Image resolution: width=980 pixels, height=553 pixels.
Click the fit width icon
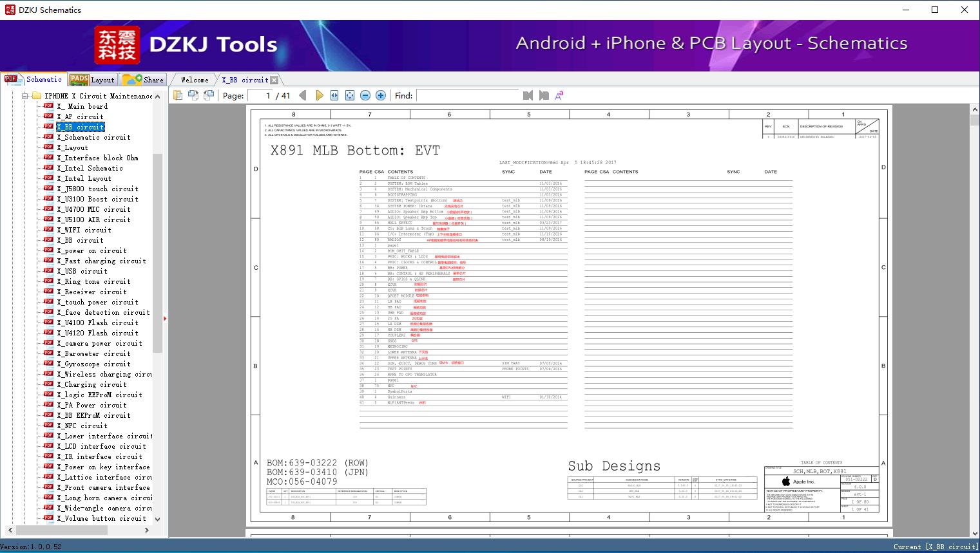pyautogui.click(x=334, y=95)
